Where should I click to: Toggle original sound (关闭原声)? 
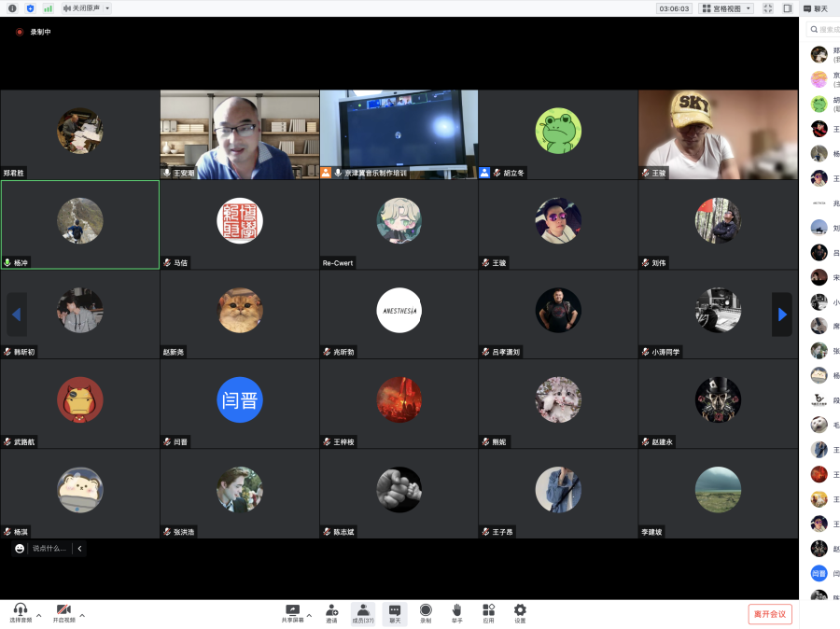[81, 8]
